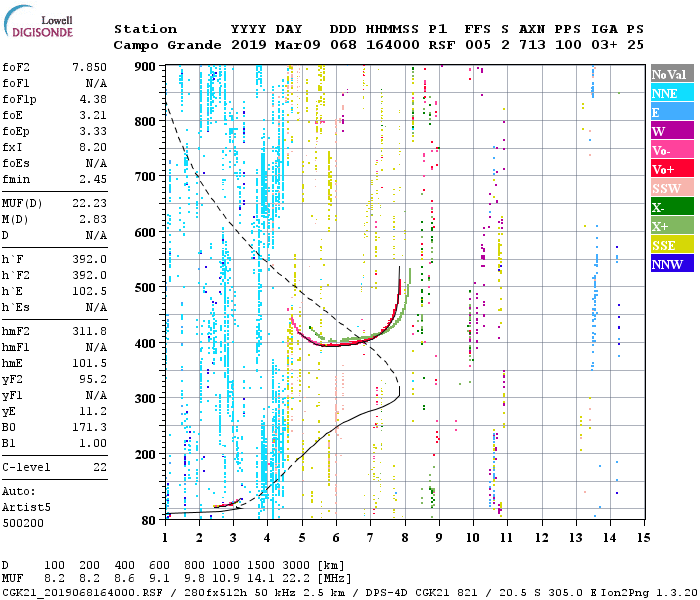This screenshot has height=600, width=700.
Task: Select the NNE cyan legend swatch
Action: (x=672, y=92)
